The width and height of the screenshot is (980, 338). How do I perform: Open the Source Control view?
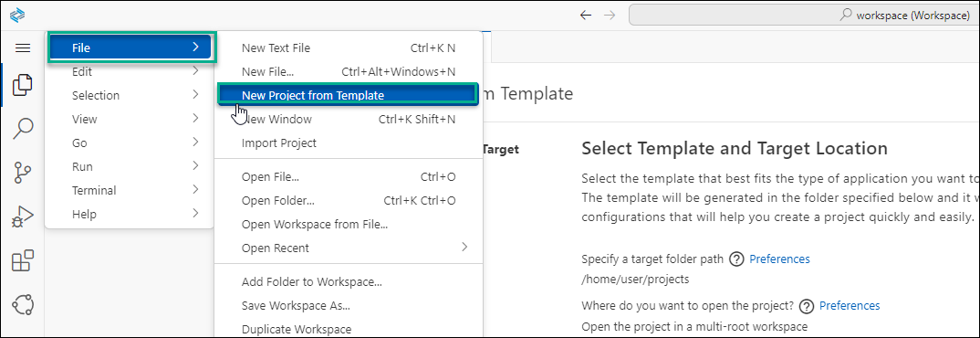click(23, 172)
